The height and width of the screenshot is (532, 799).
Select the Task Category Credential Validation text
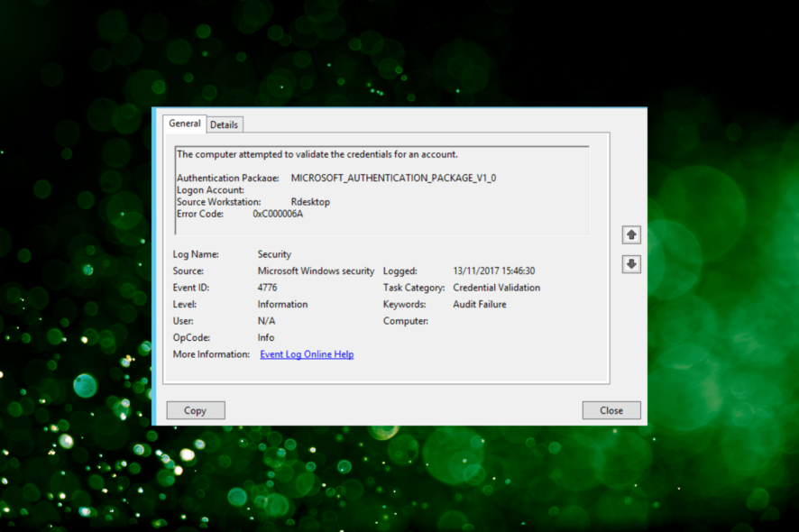[496, 287]
